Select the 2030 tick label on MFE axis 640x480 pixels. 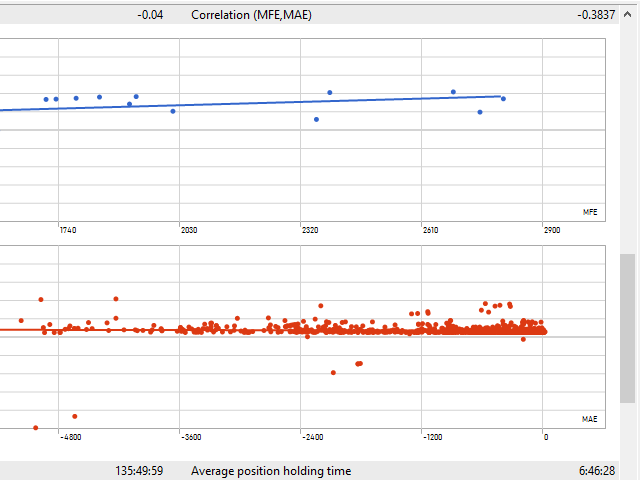(188, 231)
